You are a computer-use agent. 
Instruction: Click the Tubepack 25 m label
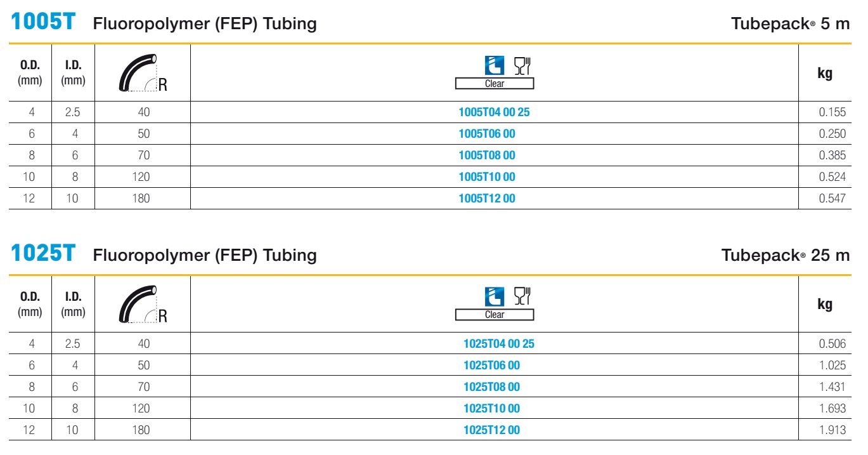point(786,255)
